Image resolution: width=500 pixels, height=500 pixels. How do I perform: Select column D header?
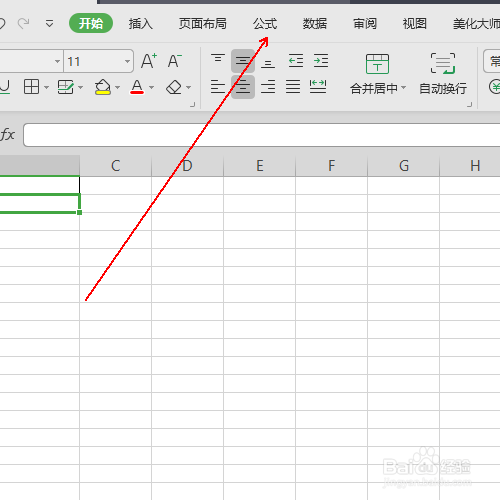pos(187,166)
